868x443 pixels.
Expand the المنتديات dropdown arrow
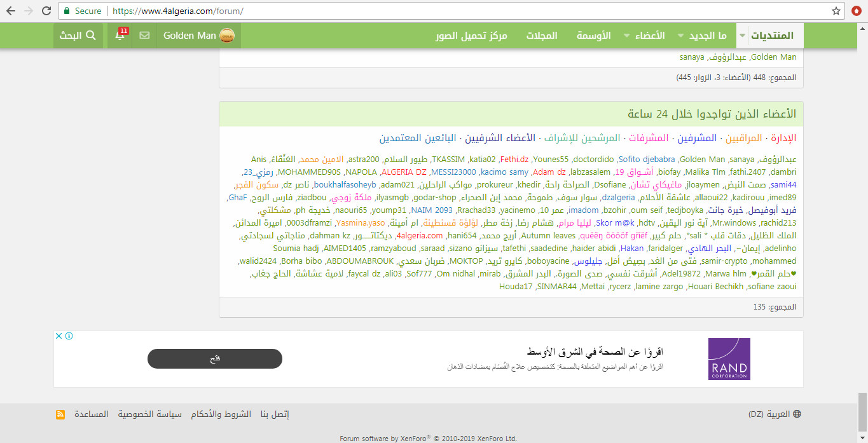742,36
